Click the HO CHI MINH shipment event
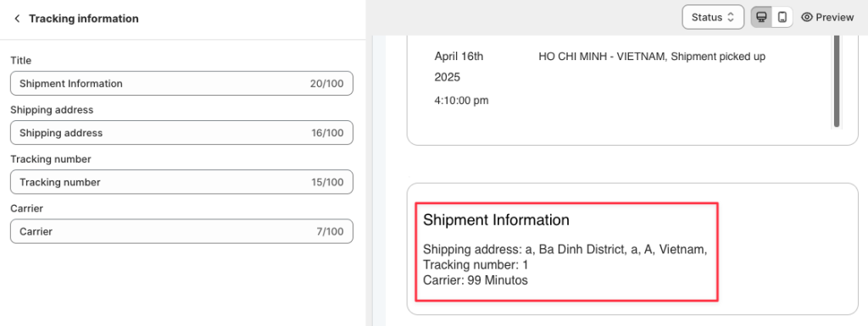Viewport: 868px width, 326px height. (652, 57)
